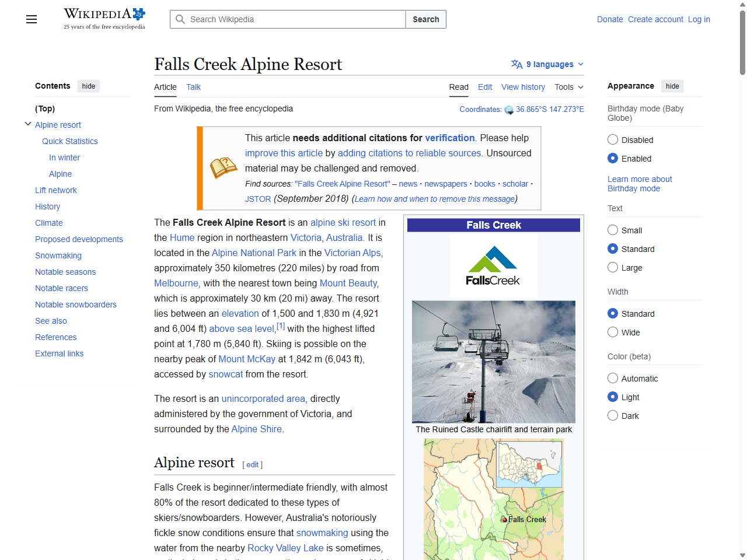Select Wide page width
Image resolution: width=747 pixels, height=560 pixels.
(x=613, y=332)
